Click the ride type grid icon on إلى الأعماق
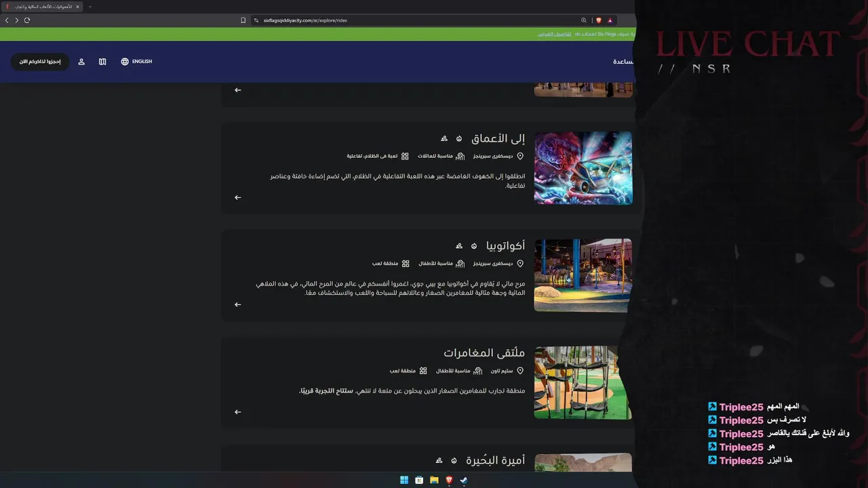868x488 pixels. point(405,156)
